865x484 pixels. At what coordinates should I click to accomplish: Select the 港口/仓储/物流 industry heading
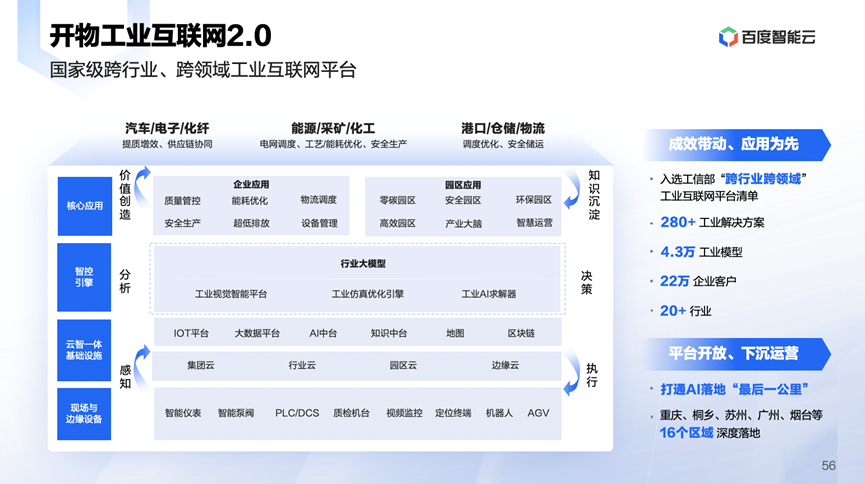[x=503, y=129]
